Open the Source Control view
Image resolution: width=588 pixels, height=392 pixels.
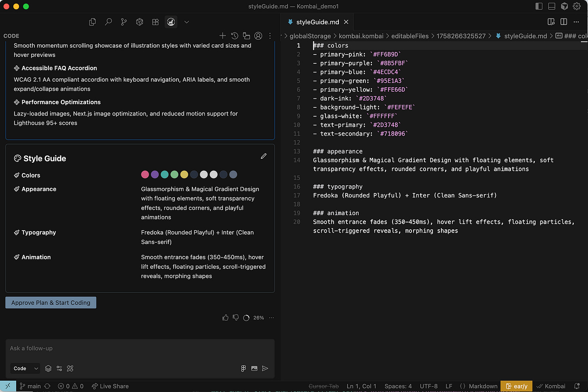pyautogui.click(x=124, y=22)
